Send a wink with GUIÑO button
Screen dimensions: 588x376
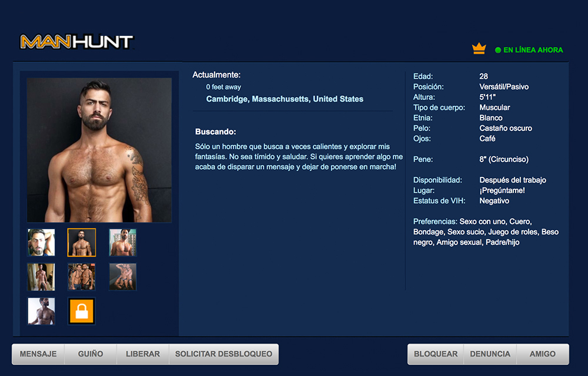pos(91,354)
